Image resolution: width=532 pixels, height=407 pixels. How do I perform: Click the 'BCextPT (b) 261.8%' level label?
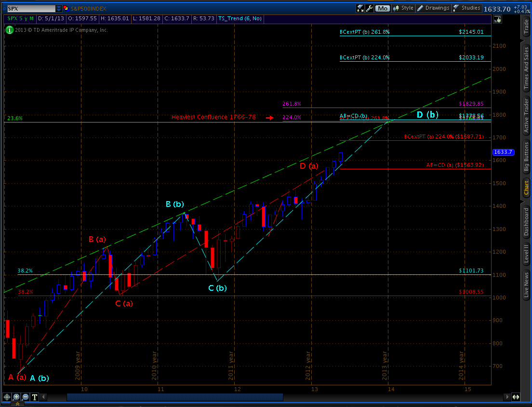click(x=365, y=32)
